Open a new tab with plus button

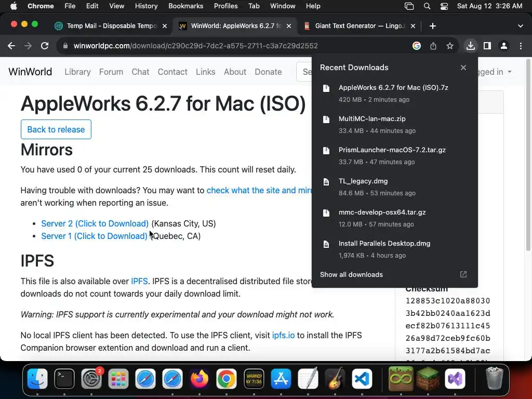pos(433,26)
